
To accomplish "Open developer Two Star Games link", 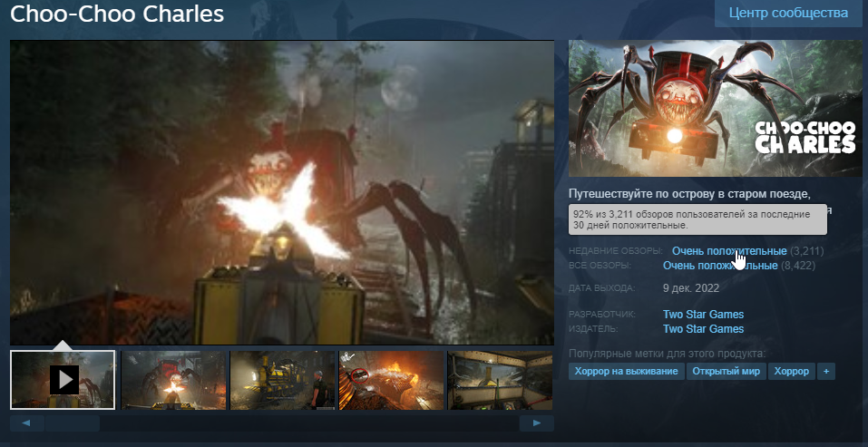I will (x=703, y=315).
